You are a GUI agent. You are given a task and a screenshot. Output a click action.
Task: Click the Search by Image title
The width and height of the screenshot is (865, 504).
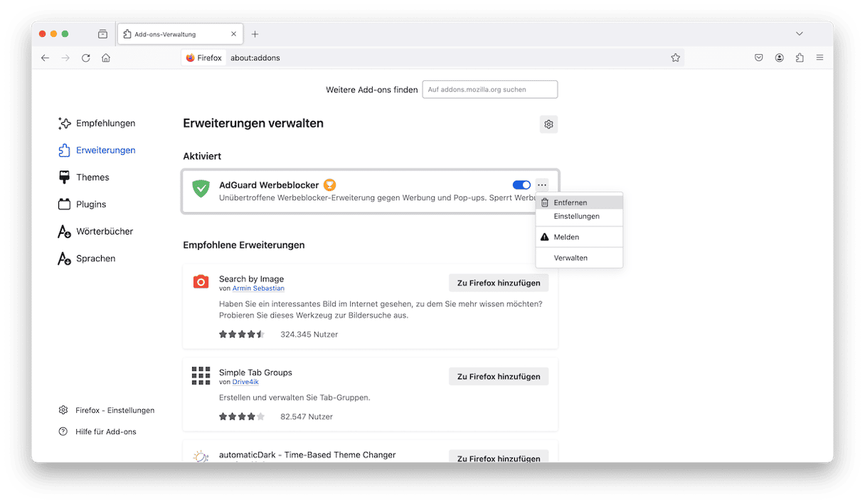click(251, 279)
